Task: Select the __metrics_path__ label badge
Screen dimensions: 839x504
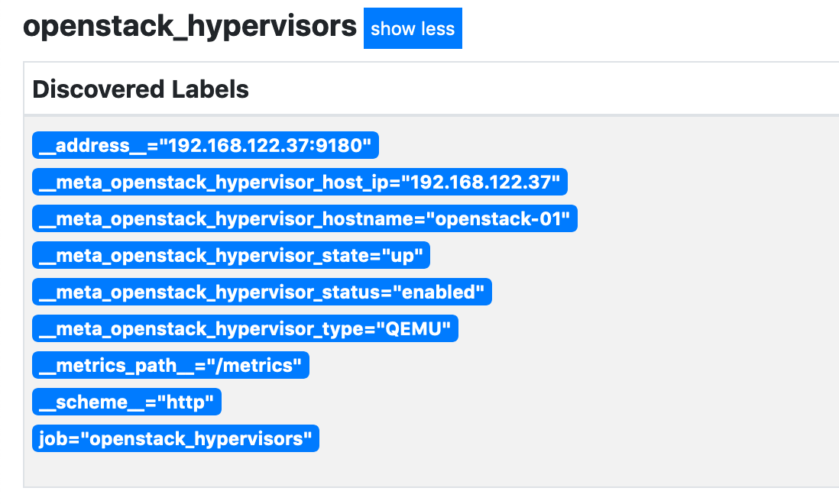Action: coord(170,365)
